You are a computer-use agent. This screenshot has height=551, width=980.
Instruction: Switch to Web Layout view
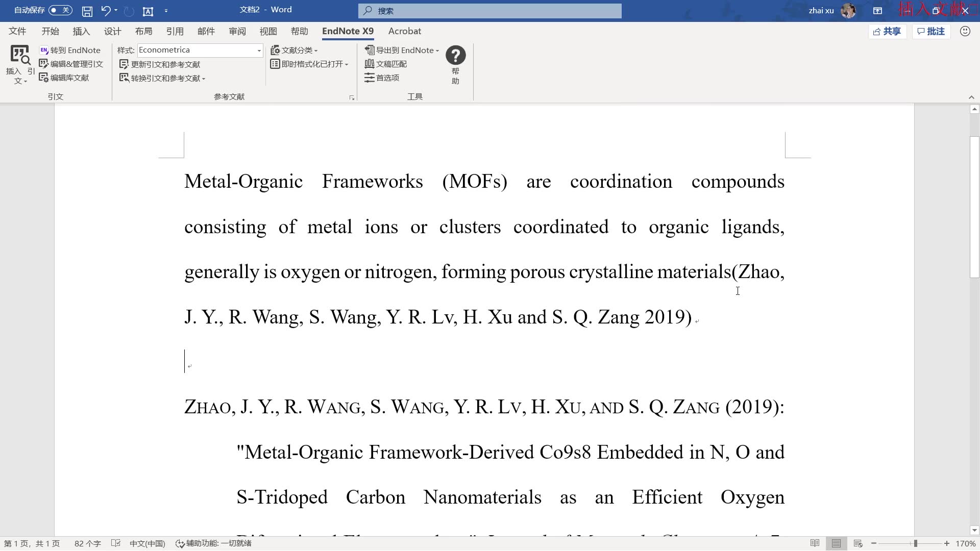858,543
